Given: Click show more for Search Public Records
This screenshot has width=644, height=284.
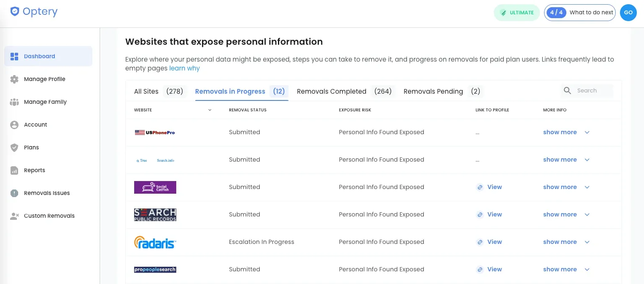Looking at the screenshot, I should pos(560,214).
